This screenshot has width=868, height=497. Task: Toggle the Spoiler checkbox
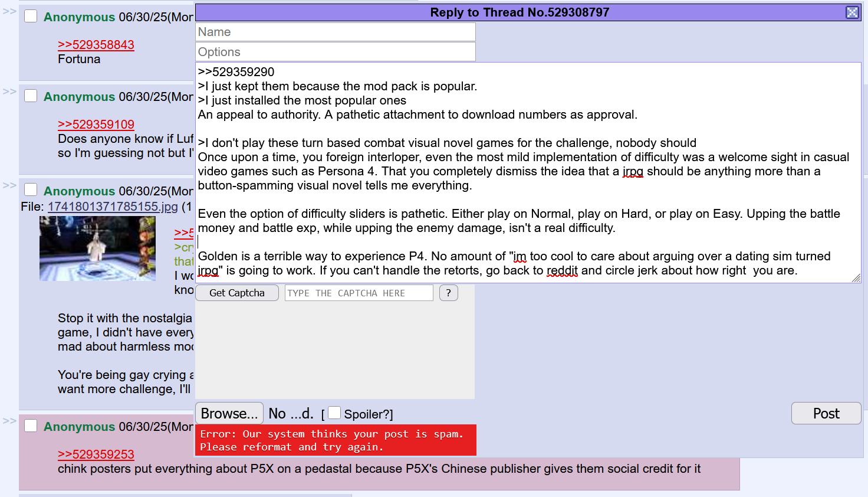click(x=334, y=413)
